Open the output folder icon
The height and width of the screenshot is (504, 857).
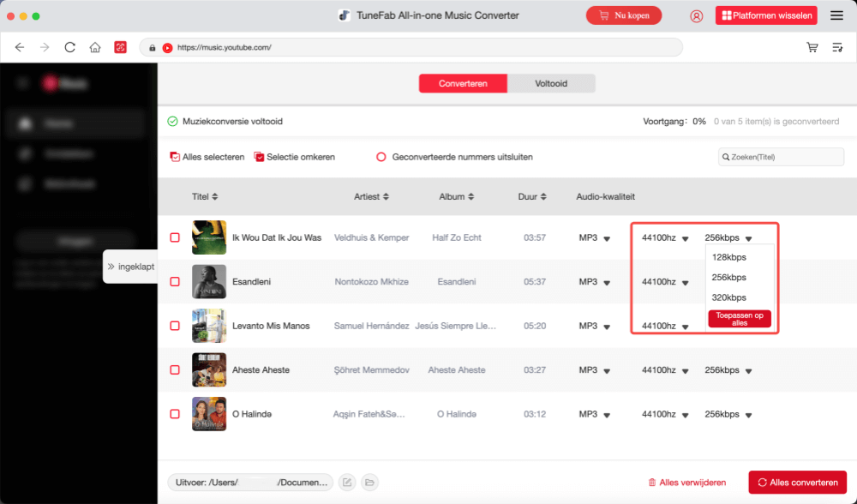[369, 483]
